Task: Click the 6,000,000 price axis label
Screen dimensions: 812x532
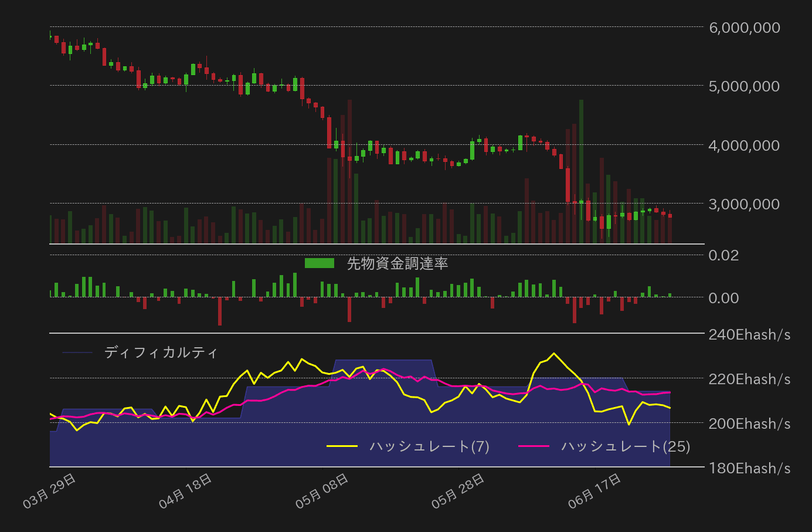Action: [x=743, y=28]
